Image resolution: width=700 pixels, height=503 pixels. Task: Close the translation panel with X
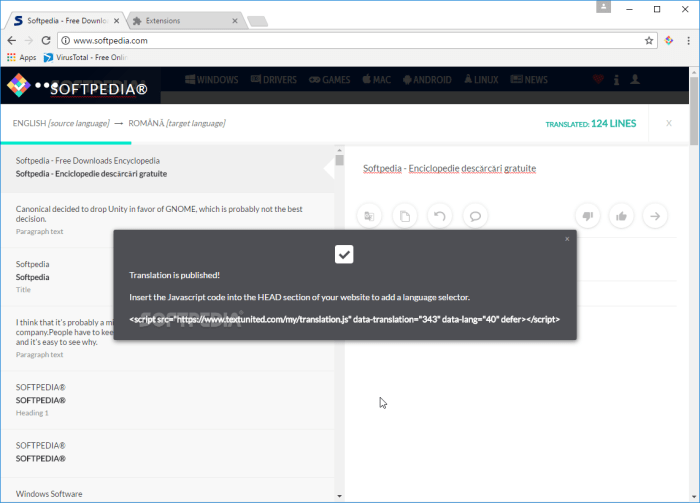point(669,123)
